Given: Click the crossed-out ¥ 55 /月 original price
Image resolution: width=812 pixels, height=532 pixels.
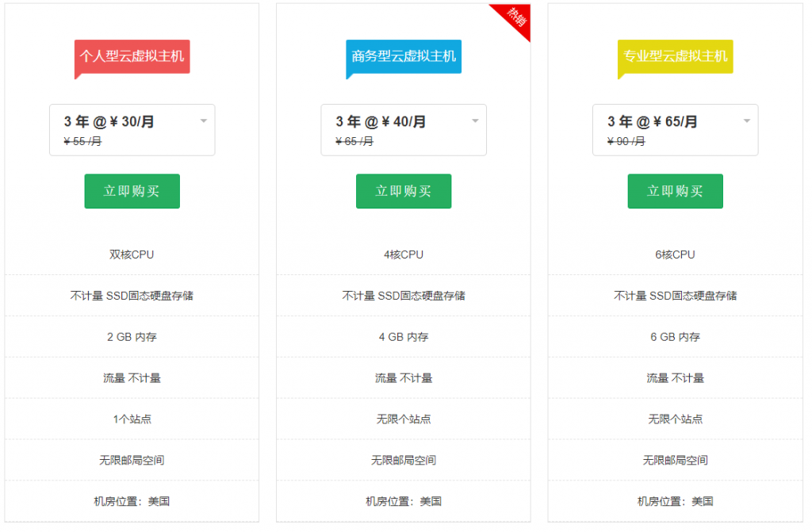Looking at the screenshot, I should [x=82, y=141].
